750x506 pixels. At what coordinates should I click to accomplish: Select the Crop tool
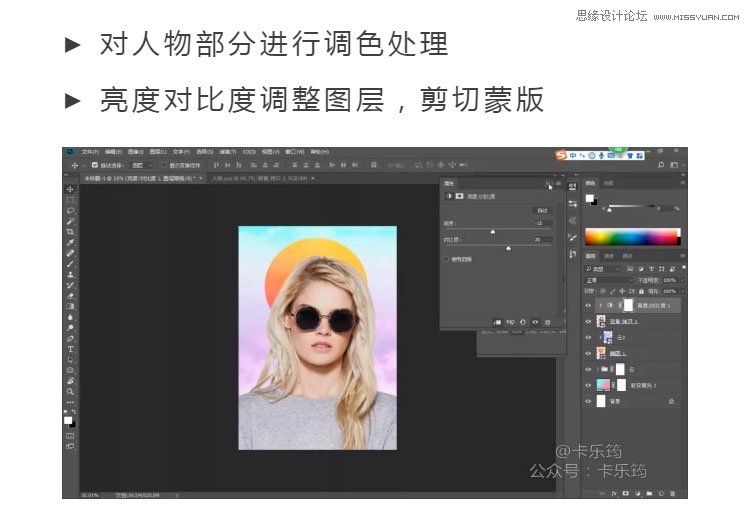[x=70, y=231]
